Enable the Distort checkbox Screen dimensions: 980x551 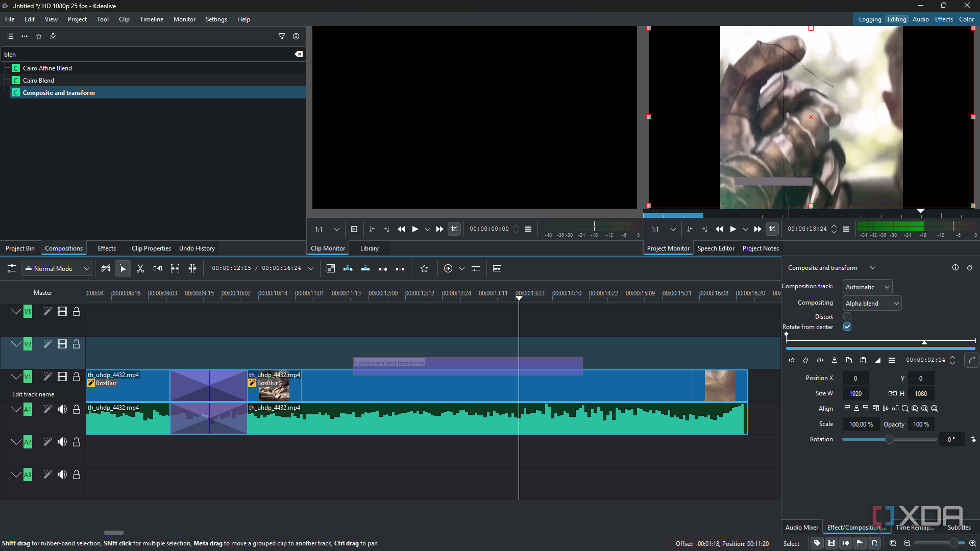click(847, 316)
